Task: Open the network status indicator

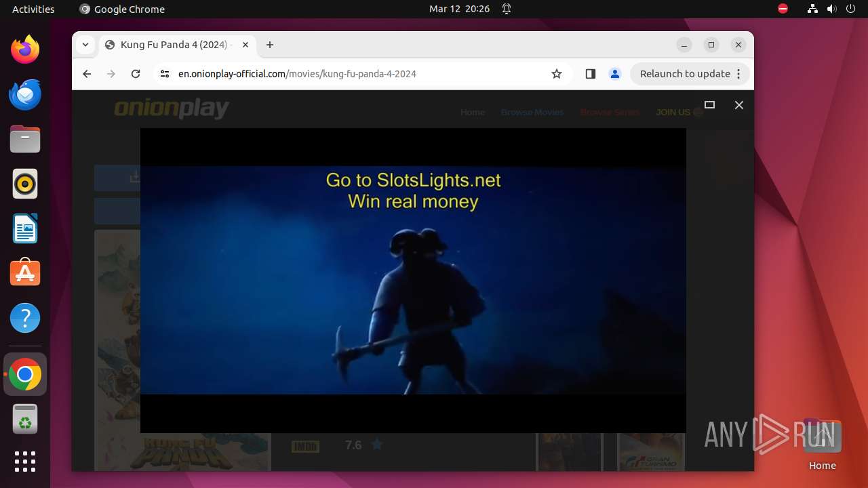Action: pos(812,9)
